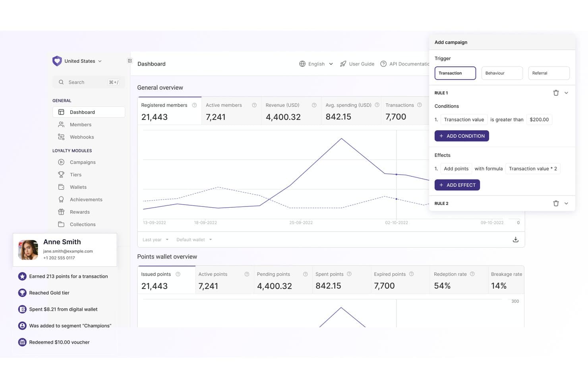
Task: Click Anne Smith's profile photo
Action: [x=28, y=250]
